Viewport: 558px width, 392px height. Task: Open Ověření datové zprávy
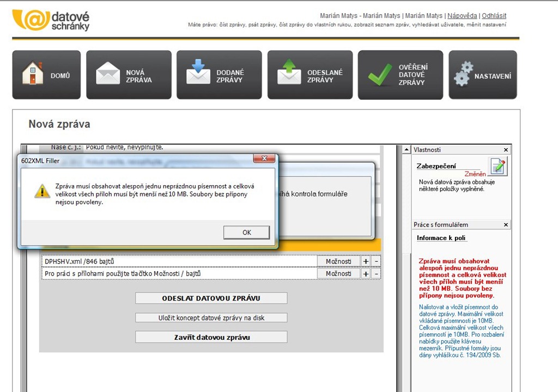[401, 75]
